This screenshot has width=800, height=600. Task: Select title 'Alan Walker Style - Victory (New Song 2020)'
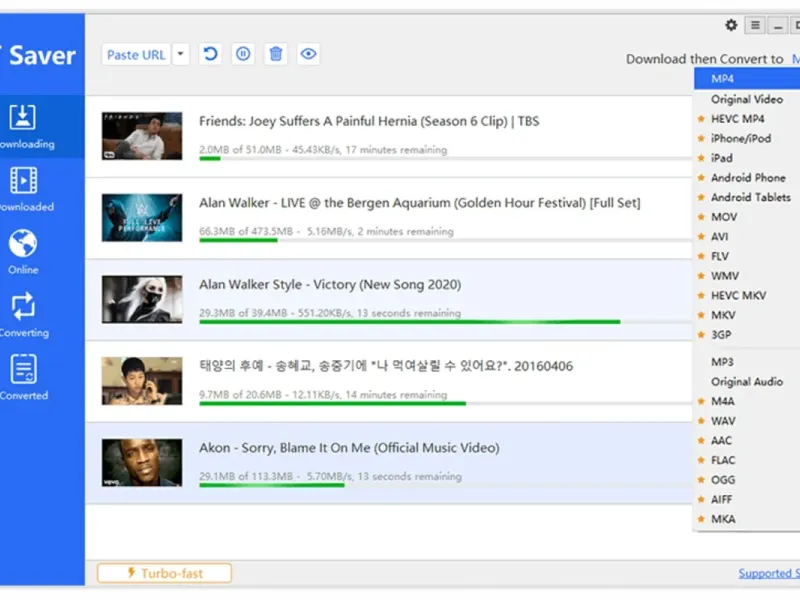coord(330,285)
